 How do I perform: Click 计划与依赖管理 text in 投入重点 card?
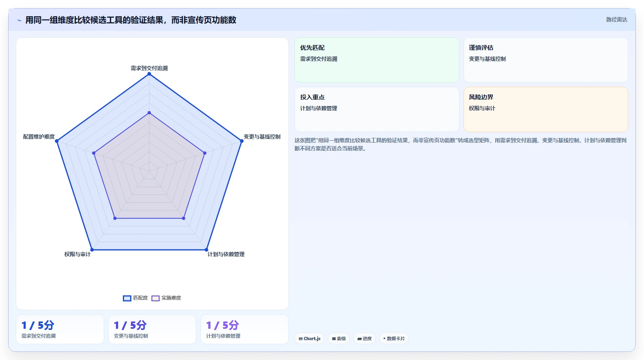click(x=319, y=108)
